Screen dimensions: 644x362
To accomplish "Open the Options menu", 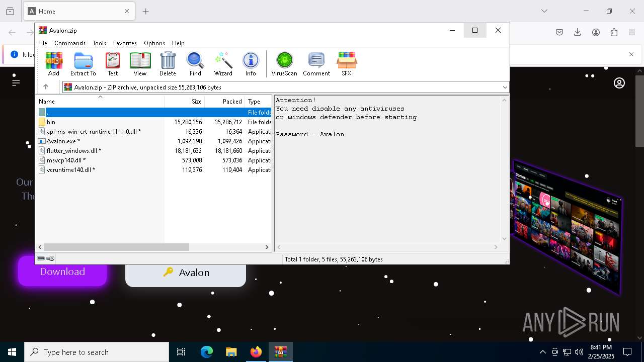I will pyautogui.click(x=154, y=43).
